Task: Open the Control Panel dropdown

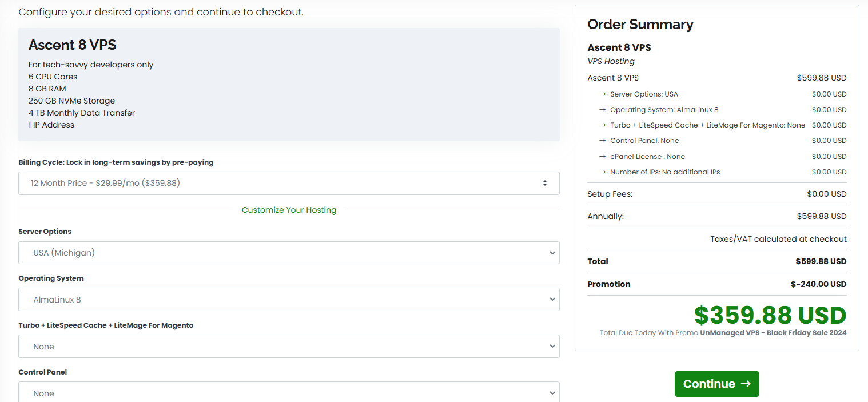Action: pyautogui.click(x=289, y=393)
